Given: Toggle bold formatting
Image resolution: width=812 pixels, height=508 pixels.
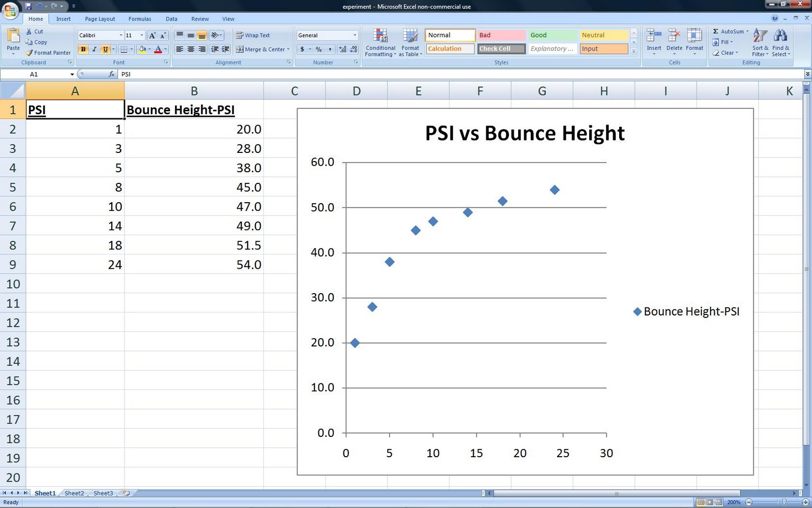Looking at the screenshot, I should click(83, 49).
